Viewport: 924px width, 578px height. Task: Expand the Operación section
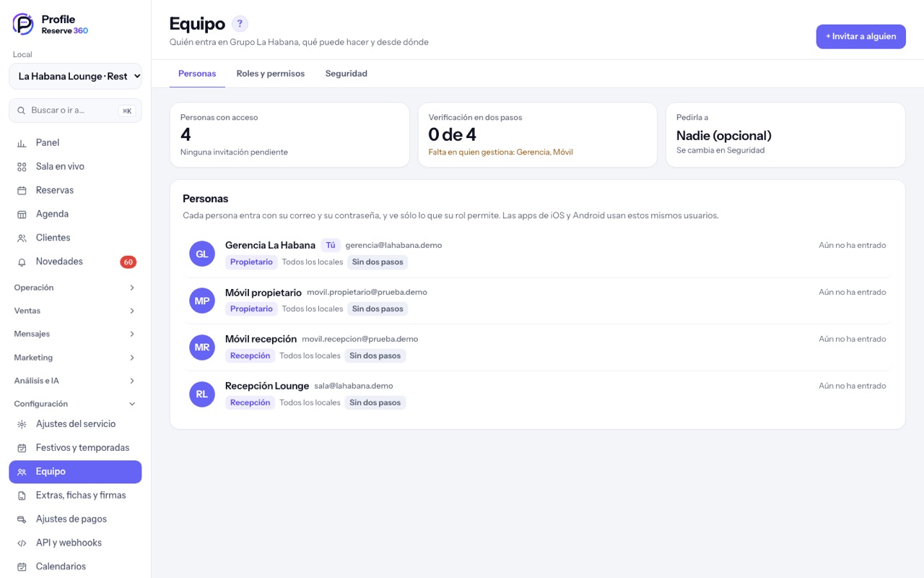[x=75, y=288]
